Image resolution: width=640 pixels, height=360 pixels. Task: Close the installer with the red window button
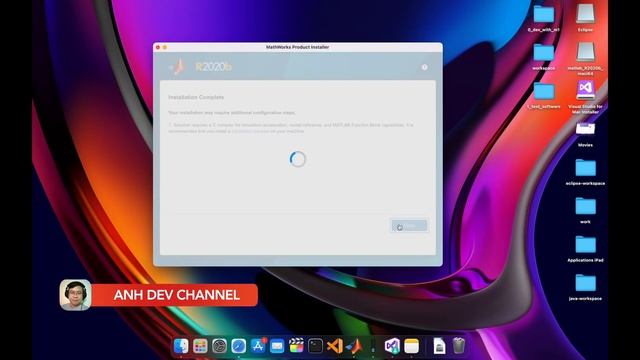click(158, 47)
